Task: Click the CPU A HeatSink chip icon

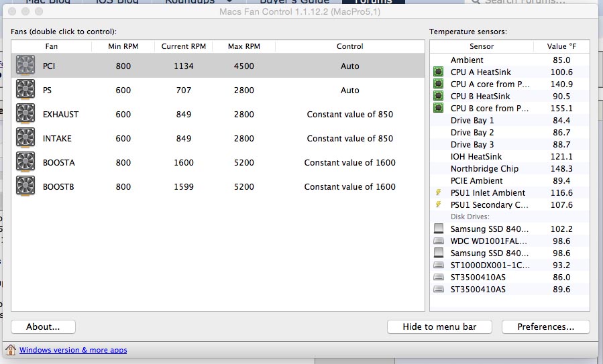Action: (438, 72)
